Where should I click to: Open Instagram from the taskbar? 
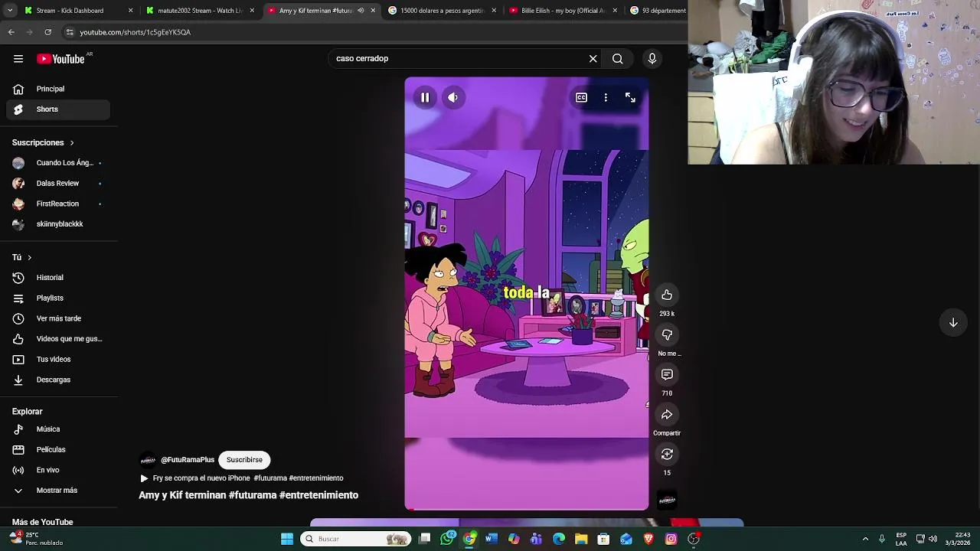click(x=671, y=539)
